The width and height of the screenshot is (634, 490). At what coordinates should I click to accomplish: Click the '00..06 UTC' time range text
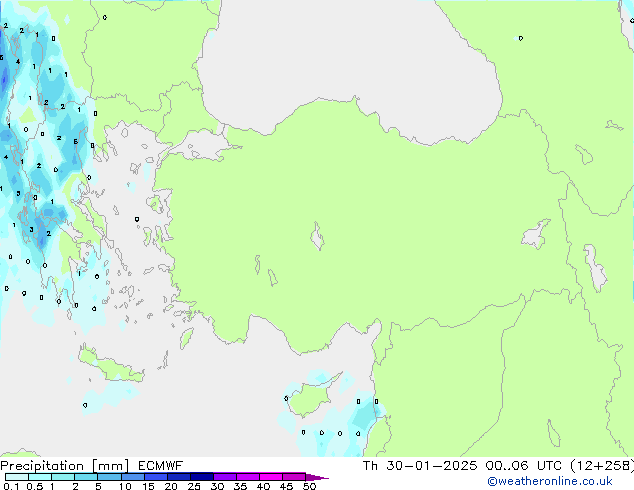[524, 466]
